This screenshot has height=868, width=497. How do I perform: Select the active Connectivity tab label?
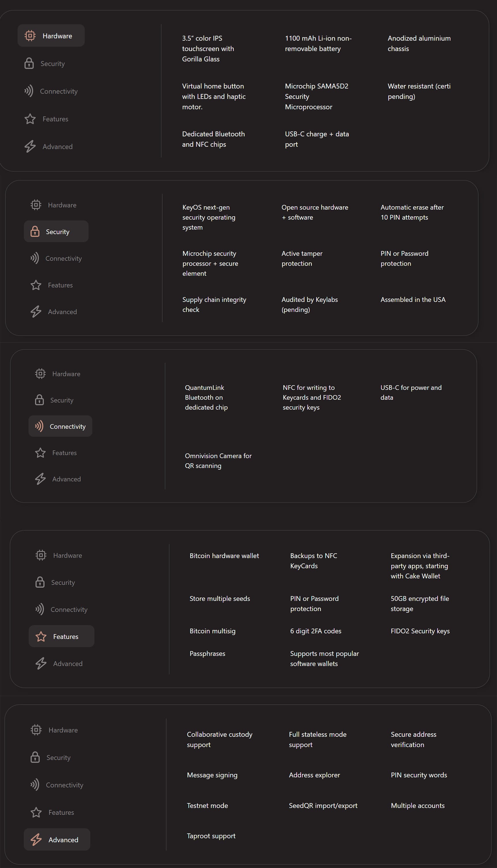click(68, 426)
